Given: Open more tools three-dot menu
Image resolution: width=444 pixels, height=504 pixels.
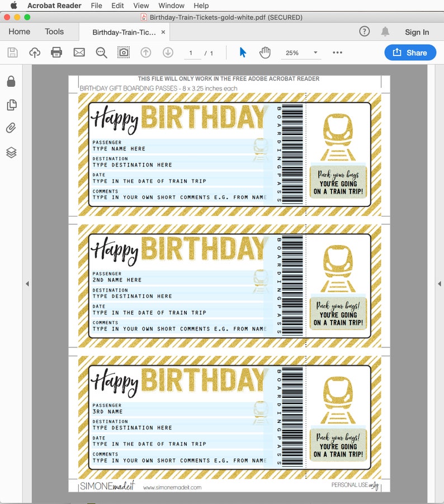Looking at the screenshot, I should 337,53.
